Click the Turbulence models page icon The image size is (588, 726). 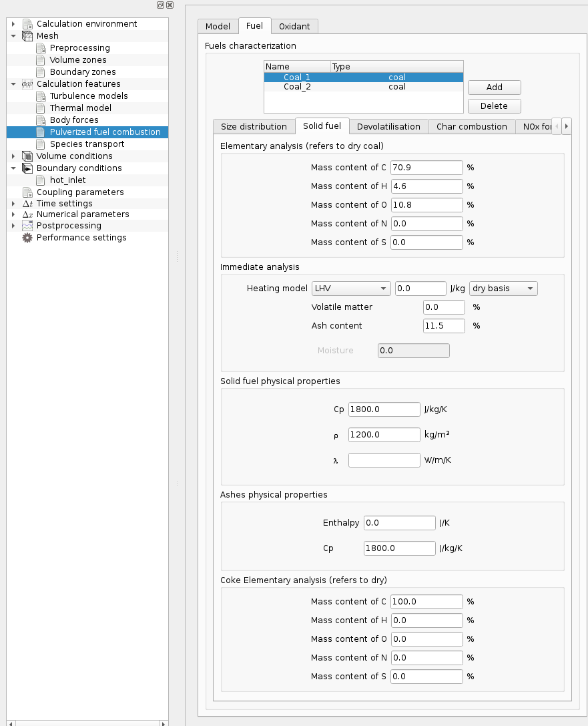(x=41, y=96)
